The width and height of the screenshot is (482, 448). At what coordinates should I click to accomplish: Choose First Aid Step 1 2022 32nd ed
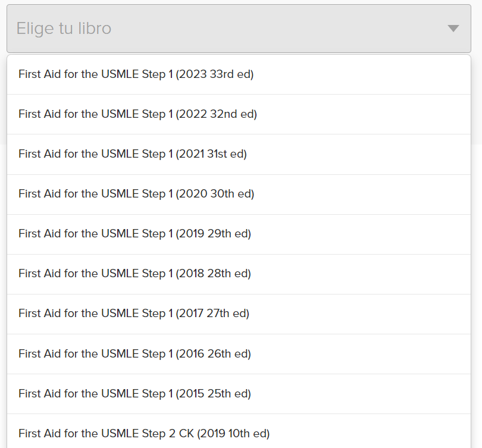pos(137,114)
